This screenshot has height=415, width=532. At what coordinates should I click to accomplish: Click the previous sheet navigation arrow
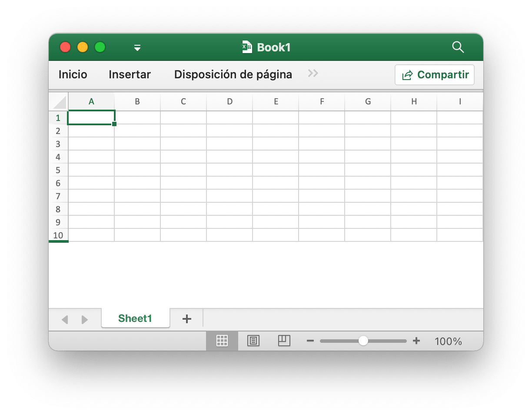pyautogui.click(x=64, y=319)
